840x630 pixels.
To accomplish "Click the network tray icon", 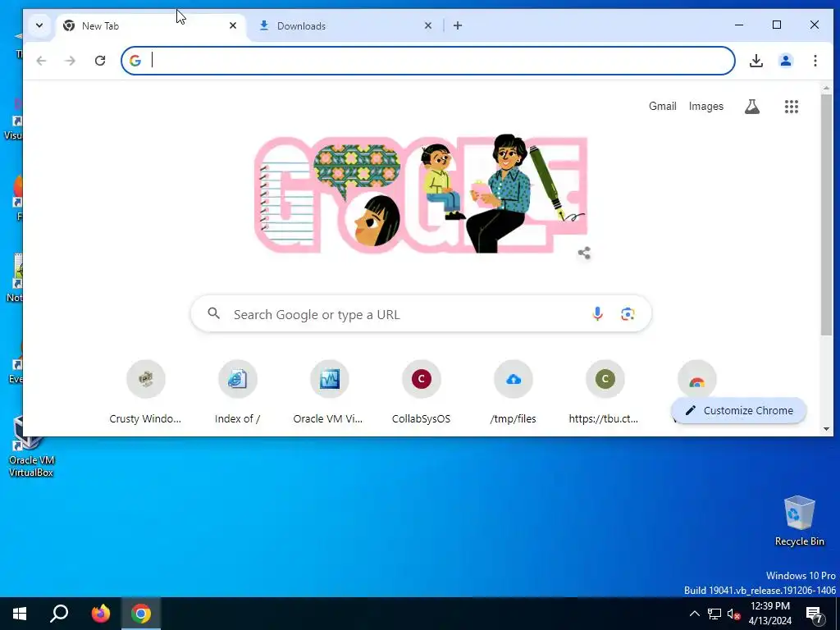I will click(714, 614).
